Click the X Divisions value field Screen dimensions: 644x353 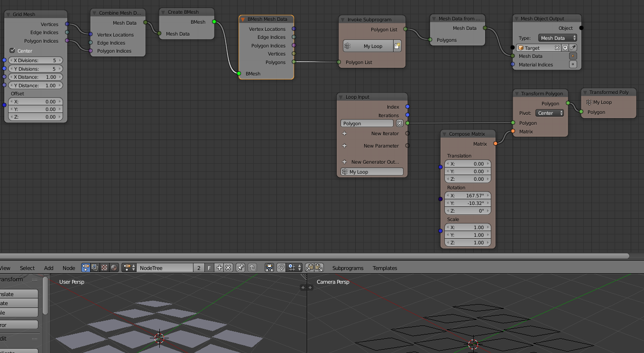36,60
